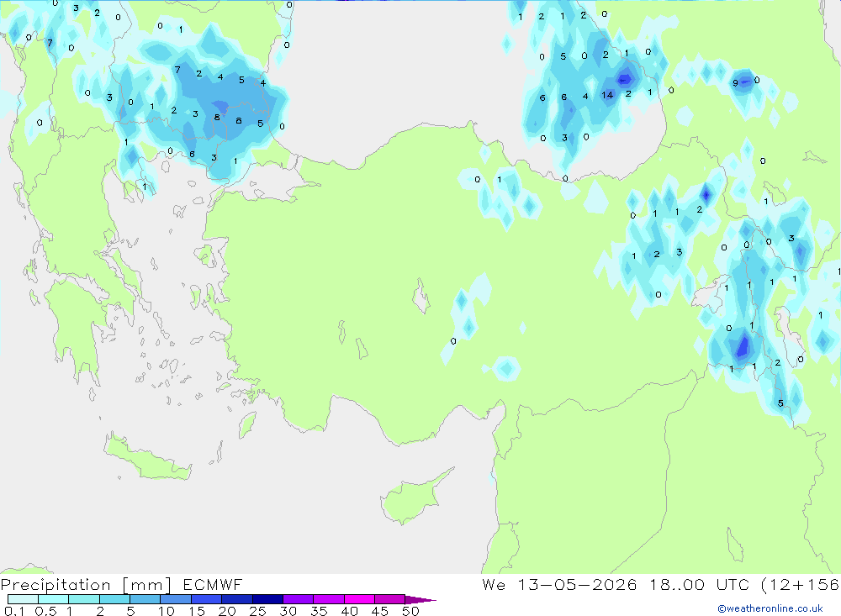Click the legend label 15

197,611
